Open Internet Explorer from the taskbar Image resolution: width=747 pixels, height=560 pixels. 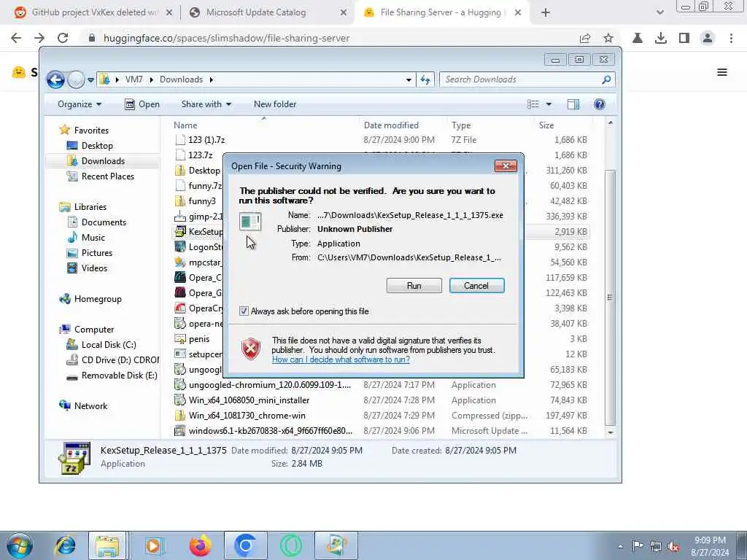pos(65,545)
